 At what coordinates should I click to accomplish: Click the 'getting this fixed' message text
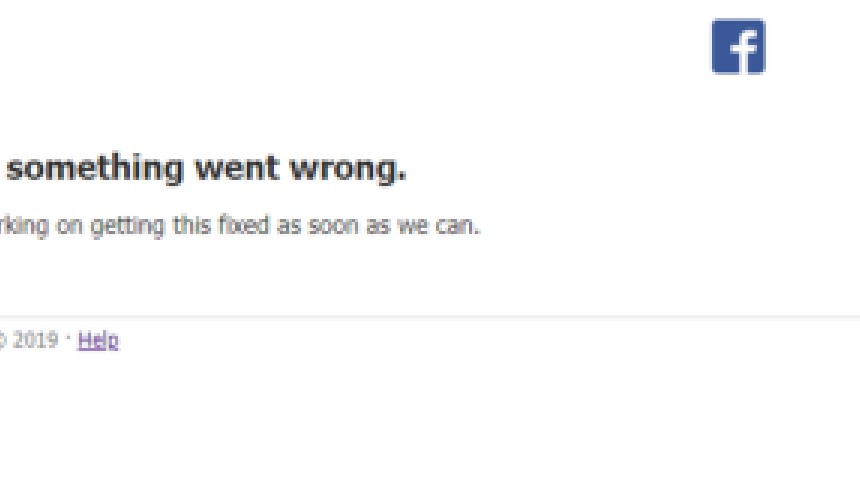point(180,226)
